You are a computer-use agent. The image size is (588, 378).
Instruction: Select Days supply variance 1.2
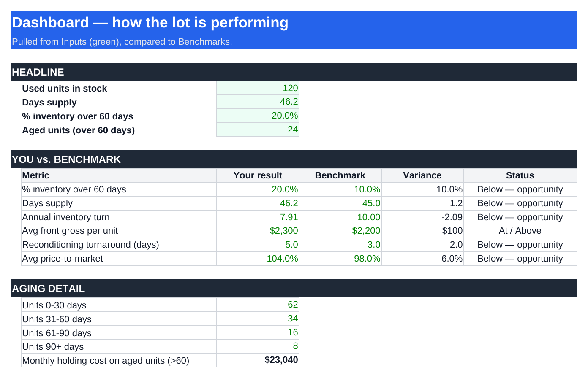pos(422,203)
